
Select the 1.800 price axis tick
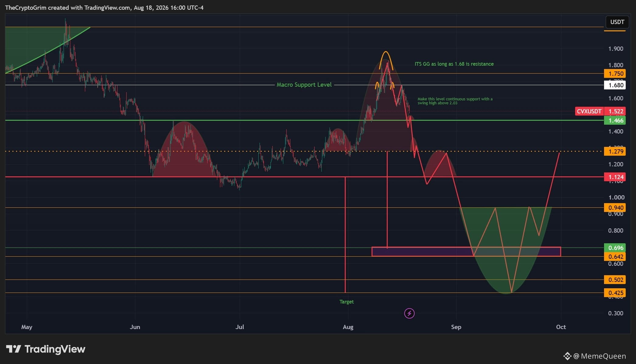616,65
